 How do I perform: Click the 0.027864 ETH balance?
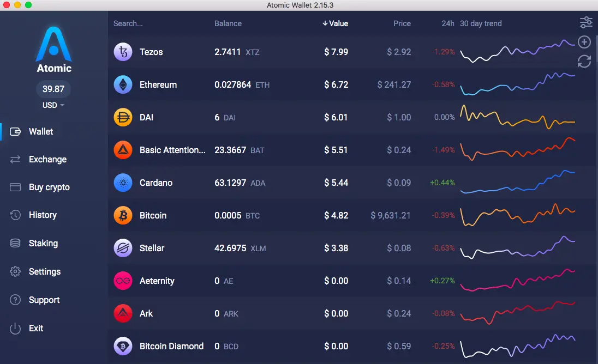[x=242, y=84]
